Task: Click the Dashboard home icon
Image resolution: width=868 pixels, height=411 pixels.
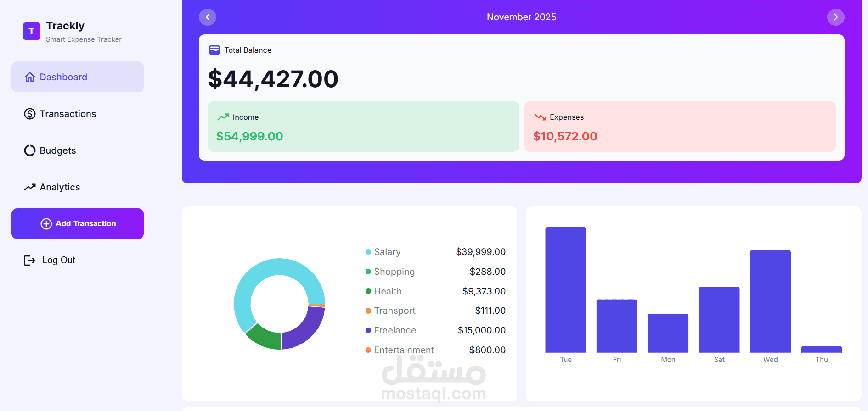Action: 30,77
